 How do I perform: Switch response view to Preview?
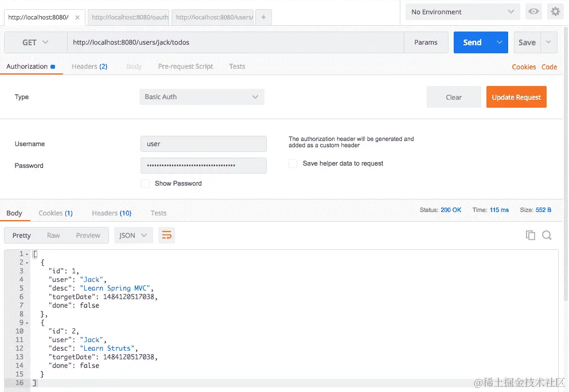click(88, 236)
